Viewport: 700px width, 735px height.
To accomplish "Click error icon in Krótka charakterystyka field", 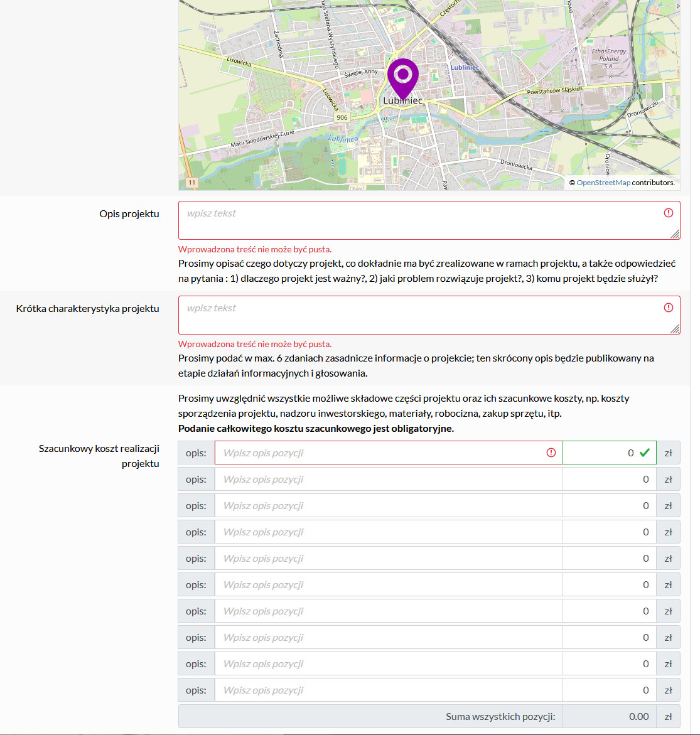I will 668,308.
